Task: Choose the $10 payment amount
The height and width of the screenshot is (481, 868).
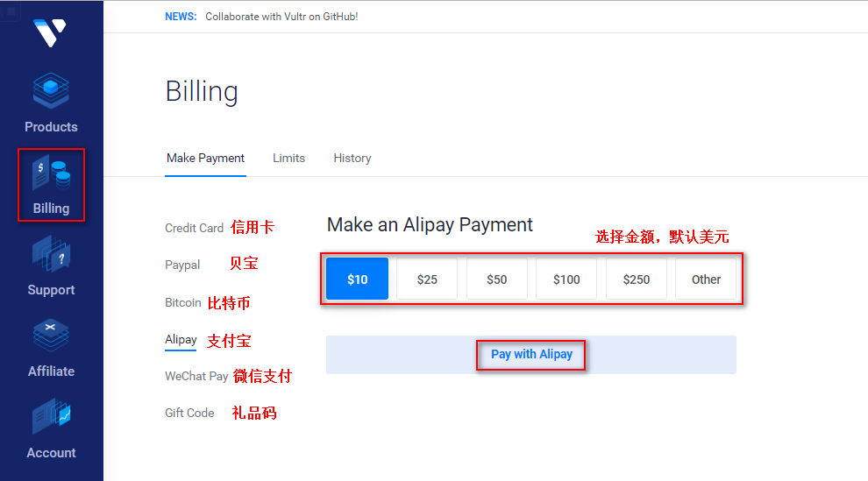Action: coord(357,279)
